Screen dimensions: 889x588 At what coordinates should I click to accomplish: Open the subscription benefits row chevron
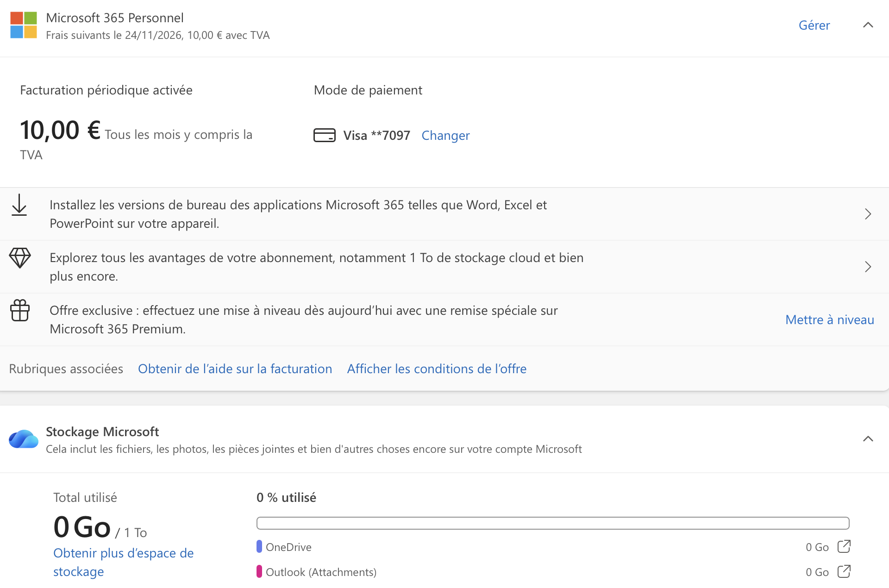pyautogui.click(x=868, y=267)
